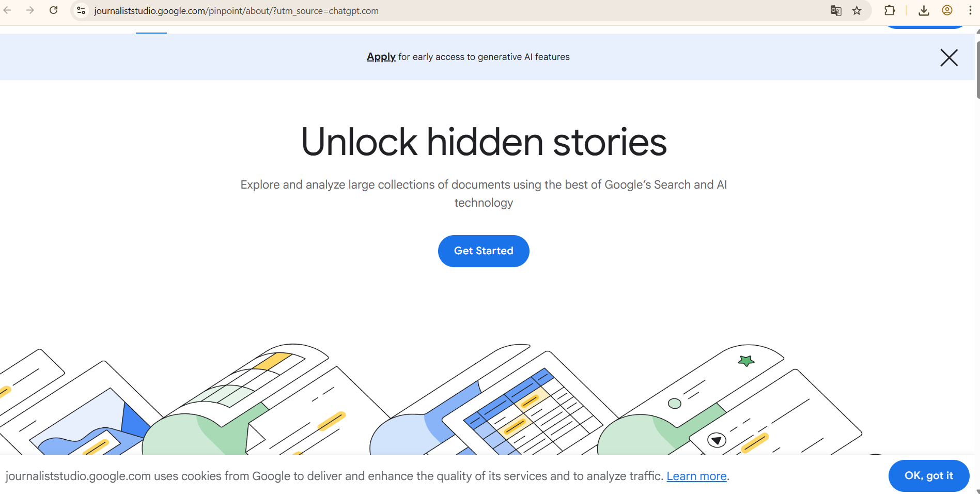Screen dimensions: 980x494
Task: Accept cookies with OK, got it
Action: 928,475
